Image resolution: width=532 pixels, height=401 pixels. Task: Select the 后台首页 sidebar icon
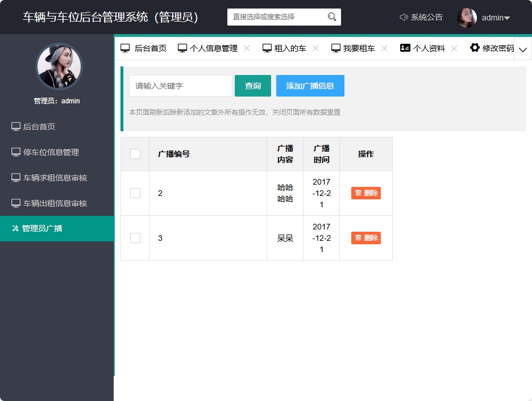(15, 126)
